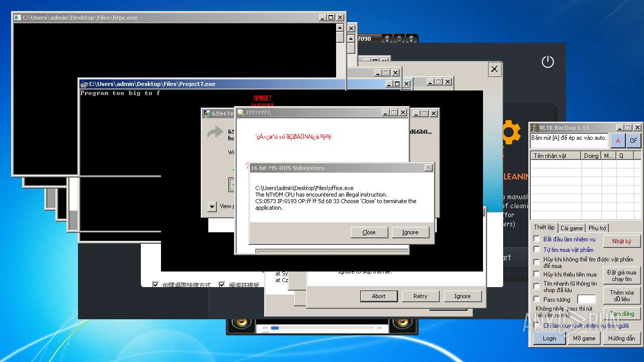Click the second round button on the 7098 player bar
644x362 pixels.
398,38
